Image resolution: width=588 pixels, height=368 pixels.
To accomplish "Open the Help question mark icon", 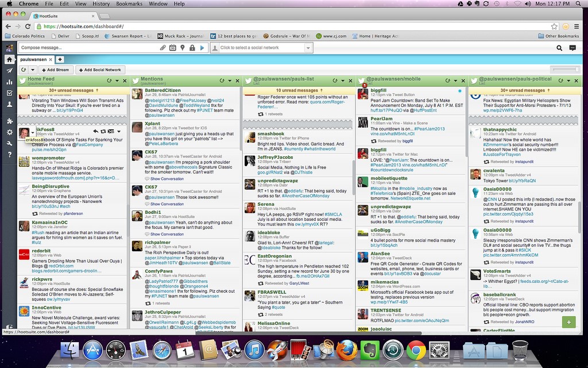I will point(9,154).
